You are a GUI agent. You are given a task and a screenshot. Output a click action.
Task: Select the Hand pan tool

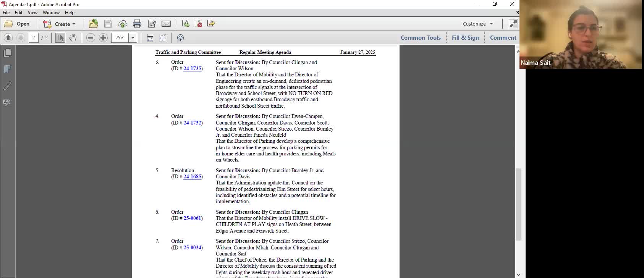73,38
